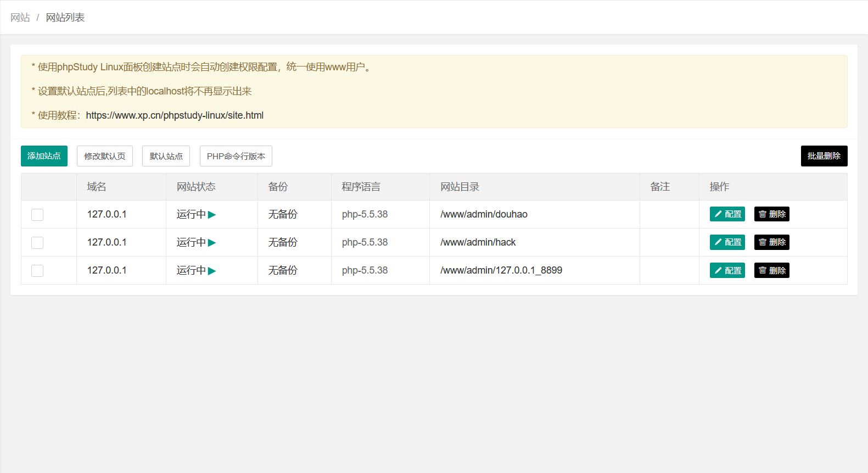Open 配置 for the 127.0.0.1_8899 site
Image resolution: width=868 pixels, height=473 pixels.
(727, 270)
